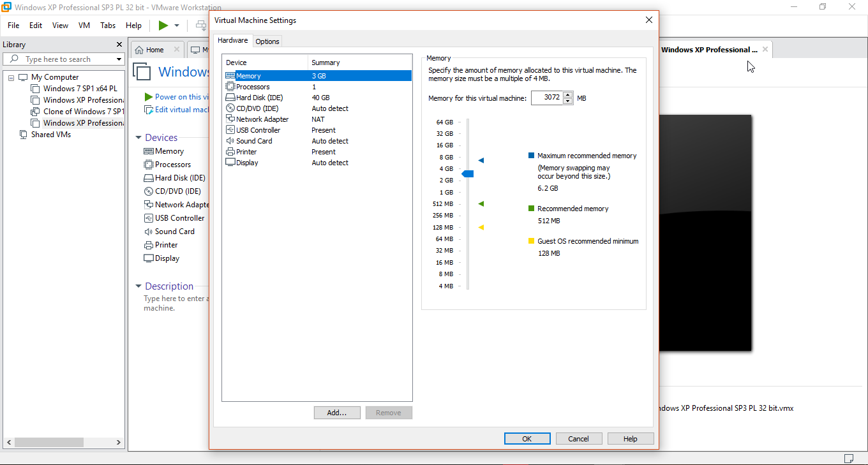Open the Library search dropdown arrow
This screenshot has width=868, height=465.
coord(119,59)
